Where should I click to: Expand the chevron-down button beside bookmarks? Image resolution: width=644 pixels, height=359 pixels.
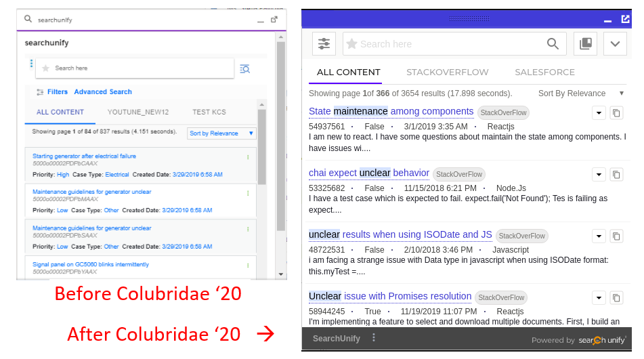(x=615, y=43)
